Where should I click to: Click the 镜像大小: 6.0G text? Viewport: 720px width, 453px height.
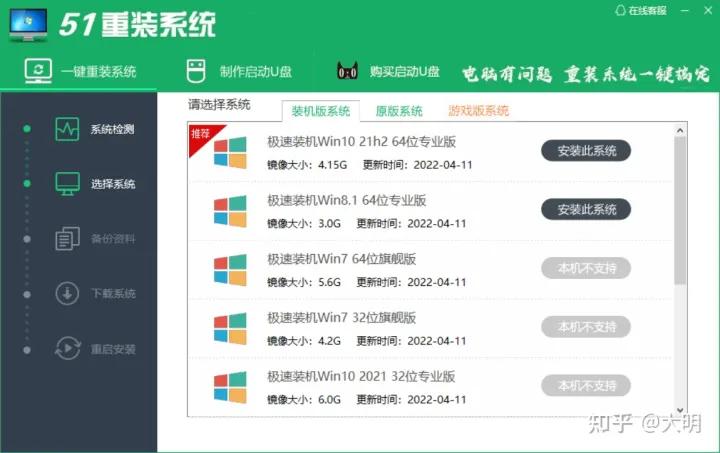coord(304,400)
